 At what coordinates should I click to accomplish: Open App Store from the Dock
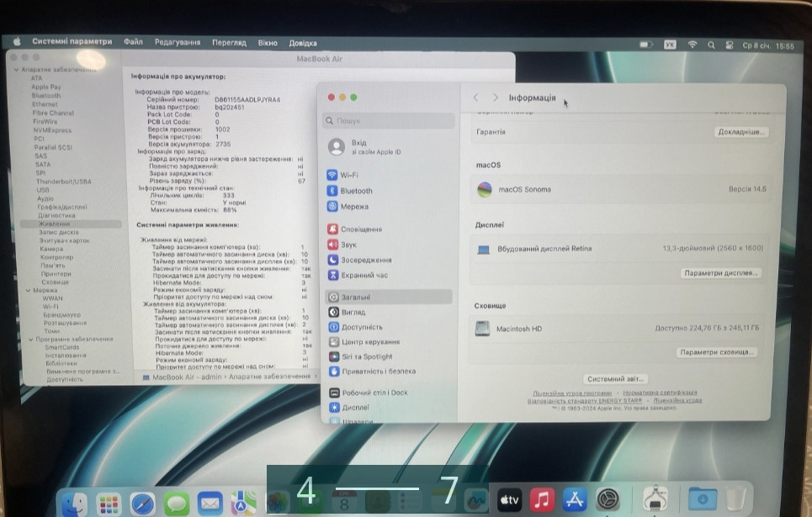575,497
